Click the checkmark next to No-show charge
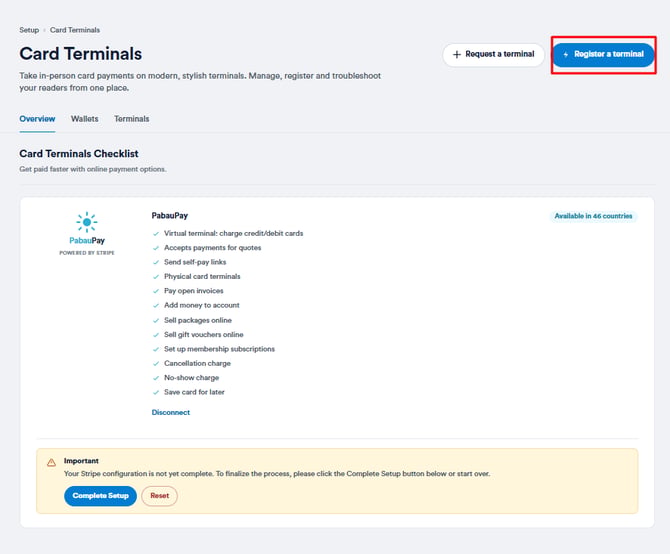The height and width of the screenshot is (554, 670). 156,378
